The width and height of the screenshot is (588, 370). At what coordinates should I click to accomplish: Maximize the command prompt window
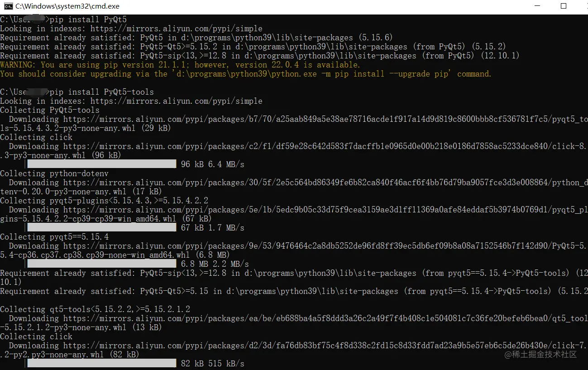point(563,6)
